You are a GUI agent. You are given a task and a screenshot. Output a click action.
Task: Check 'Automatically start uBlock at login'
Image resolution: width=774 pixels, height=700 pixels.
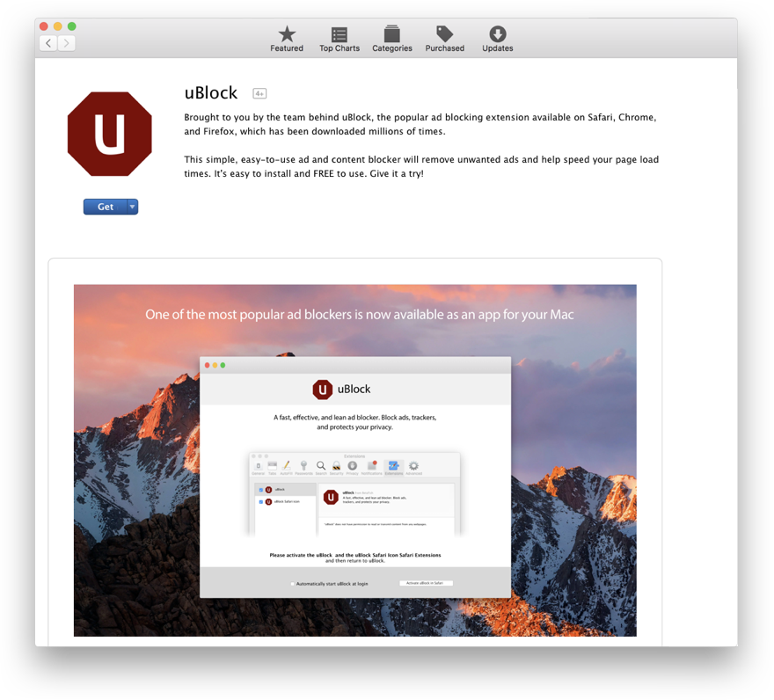tap(293, 584)
